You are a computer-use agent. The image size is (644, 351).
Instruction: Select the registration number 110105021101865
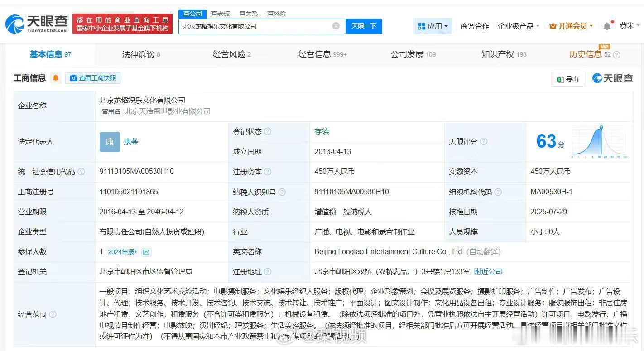(x=129, y=192)
